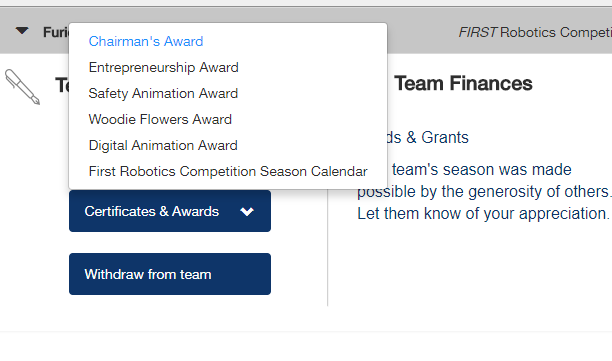Open First Robotics Competition Season Calendar
The height and width of the screenshot is (361, 612).
coord(228,171)
